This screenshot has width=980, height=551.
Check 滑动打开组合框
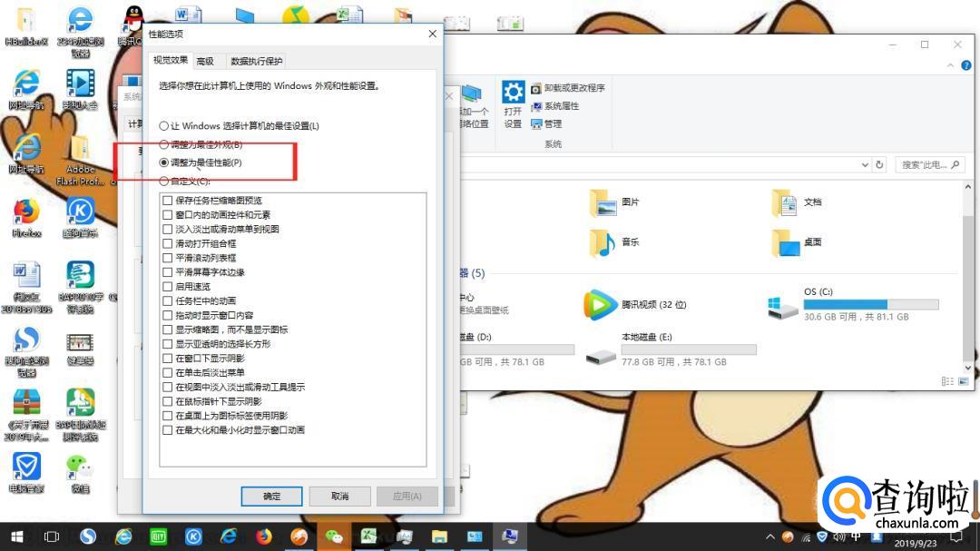(x=168, y=244)
